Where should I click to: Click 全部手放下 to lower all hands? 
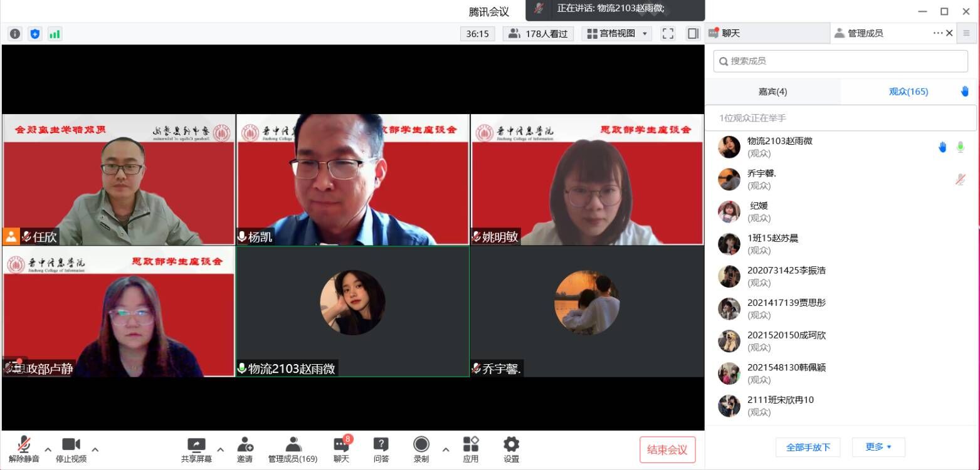808,447
